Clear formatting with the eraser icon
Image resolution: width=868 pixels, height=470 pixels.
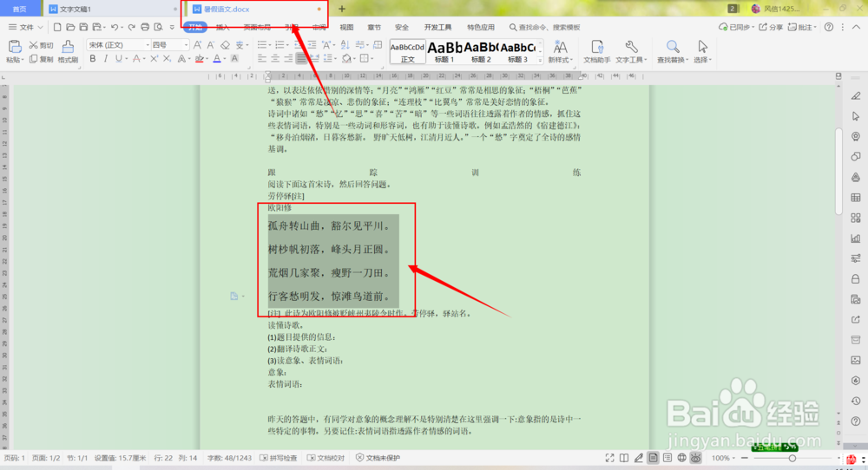(225, 45)
